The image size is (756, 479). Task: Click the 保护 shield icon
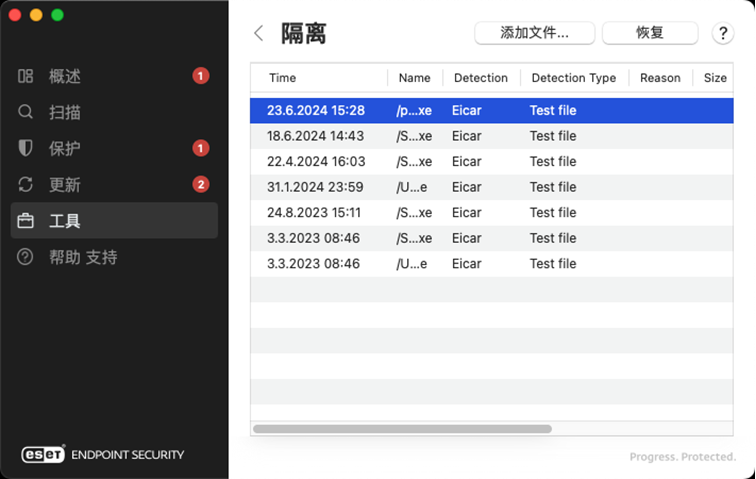tap(25, 148)
